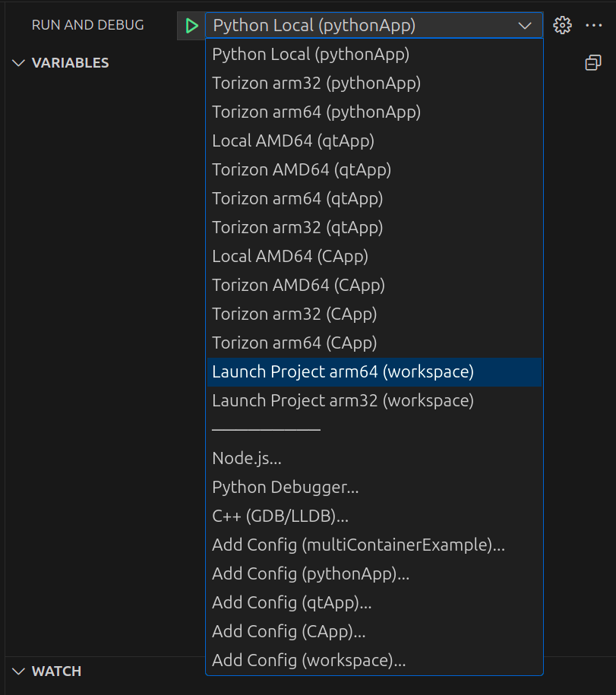Select Python Local (pythonApp) from list
Image resolution: width=616 pixels, height=695 pixels.
tap(311, 55)
